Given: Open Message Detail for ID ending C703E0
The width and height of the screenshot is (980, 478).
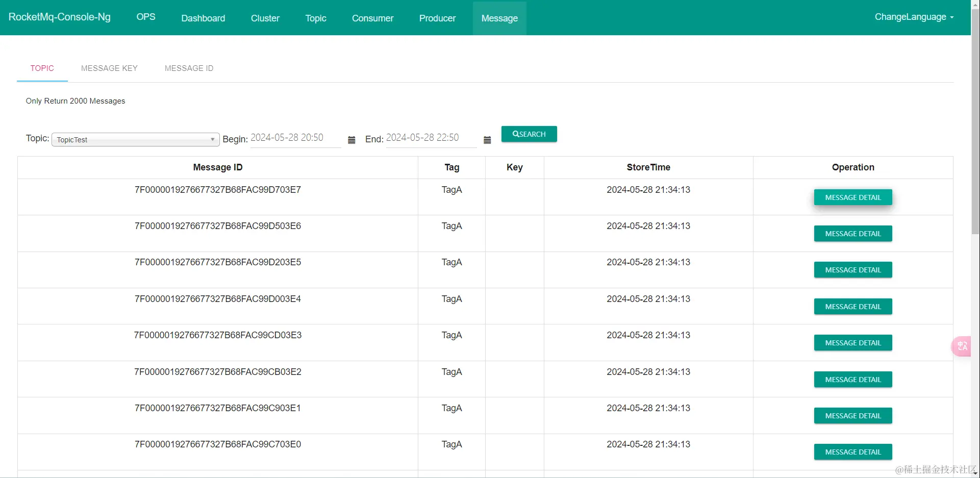Looking at the screenshot, I should click(853, 452).
